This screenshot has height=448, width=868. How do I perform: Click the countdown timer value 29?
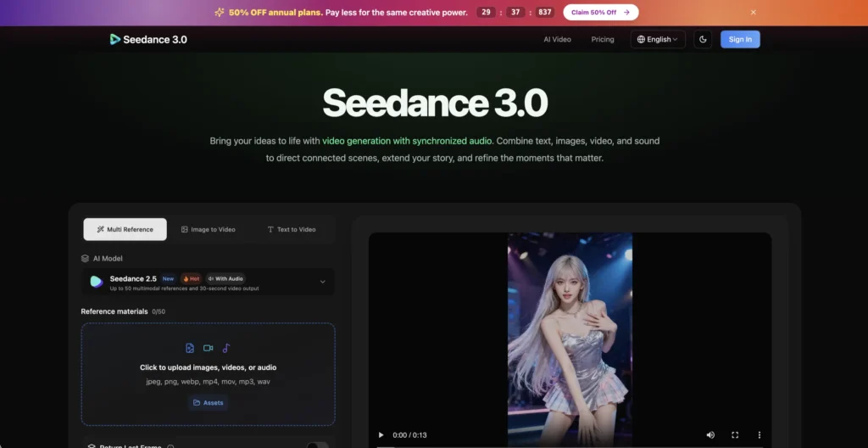(486, 12)
